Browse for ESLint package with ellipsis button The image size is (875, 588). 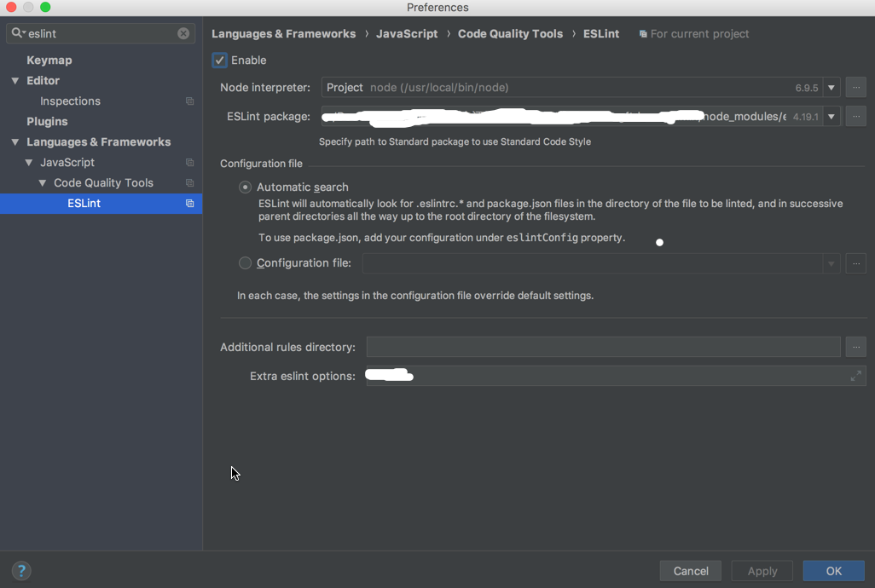point(856,117)
